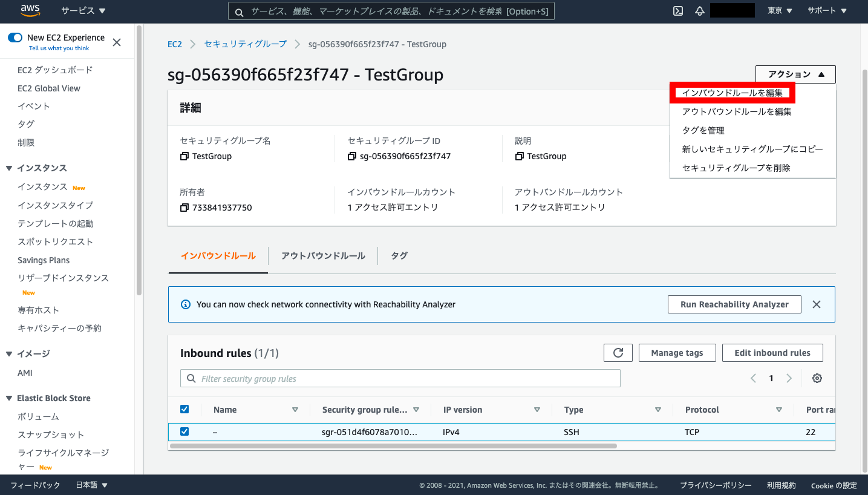Image resolution: width=868 pixels, height=495 pixels.
Task: Collapse the イメージ sidebar section
Action: [9, 353]
